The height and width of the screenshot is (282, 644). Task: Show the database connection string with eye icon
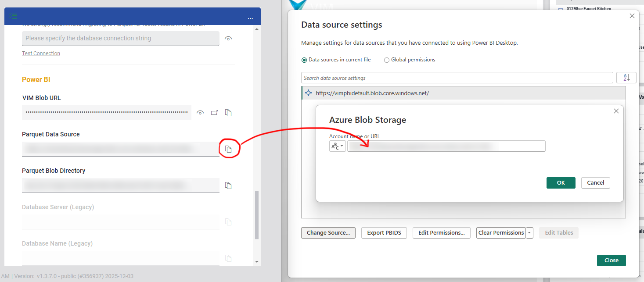[x=228, y=39]
